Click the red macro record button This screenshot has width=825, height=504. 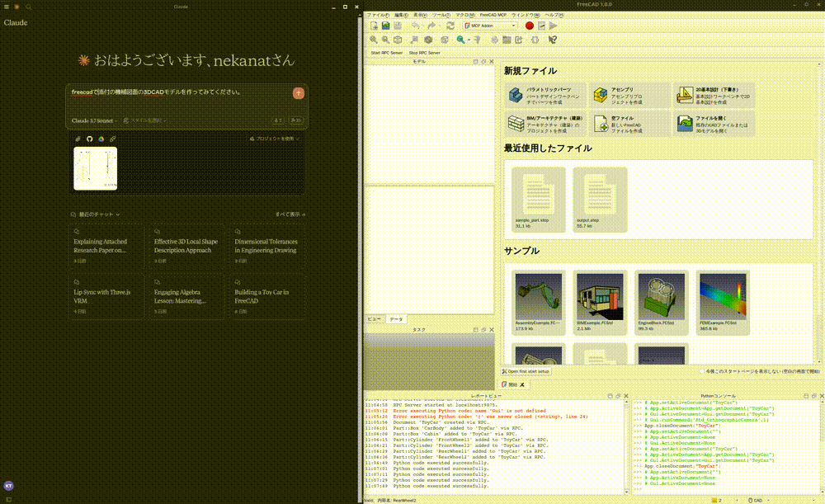tap(530, 26)
